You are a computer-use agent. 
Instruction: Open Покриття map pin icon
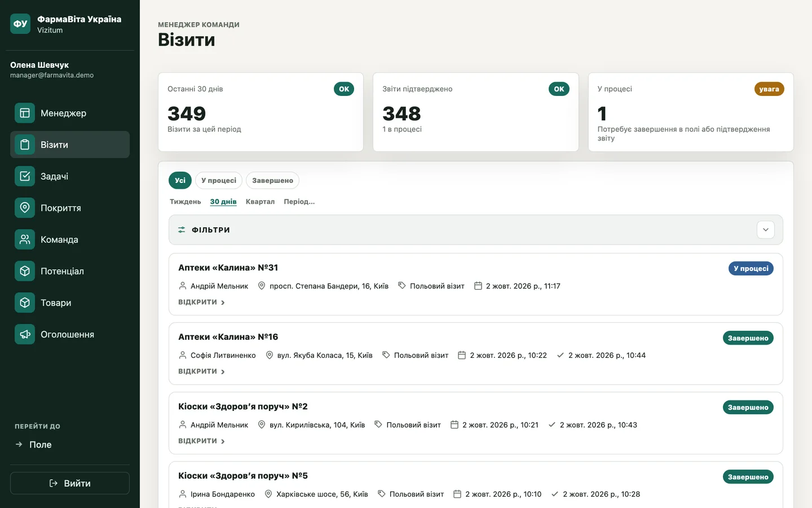(25, 208)
